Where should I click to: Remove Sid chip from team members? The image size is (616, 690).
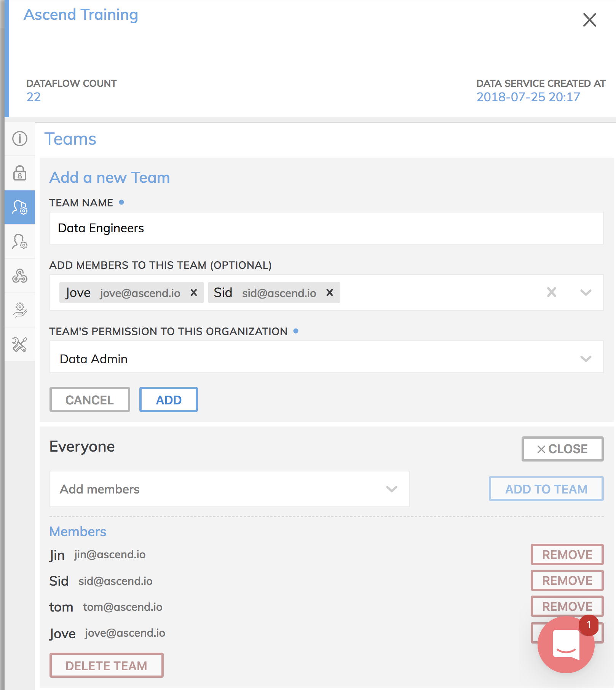pyautogui.click(x=330, y=292)
